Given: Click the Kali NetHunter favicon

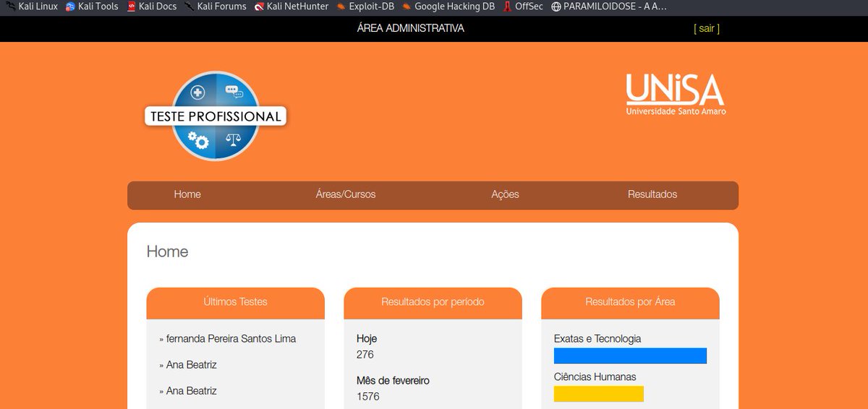Looking at the screenshot, I should 259,7.
